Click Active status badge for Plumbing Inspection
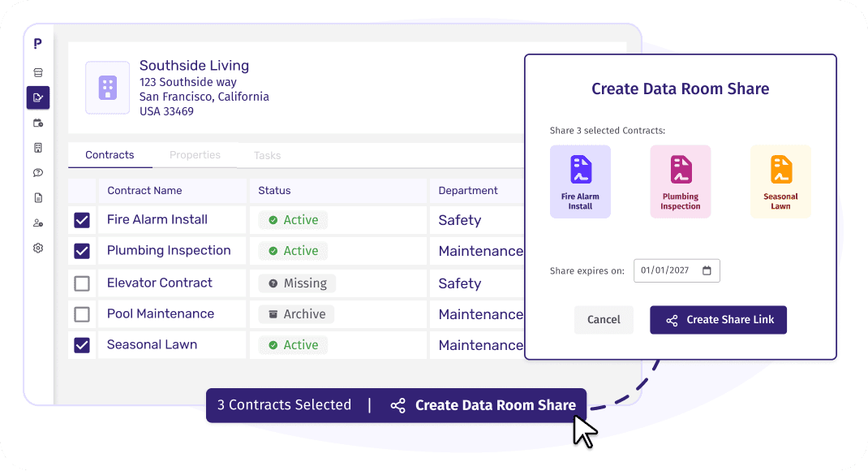868x471 pixels. [294, 251]
